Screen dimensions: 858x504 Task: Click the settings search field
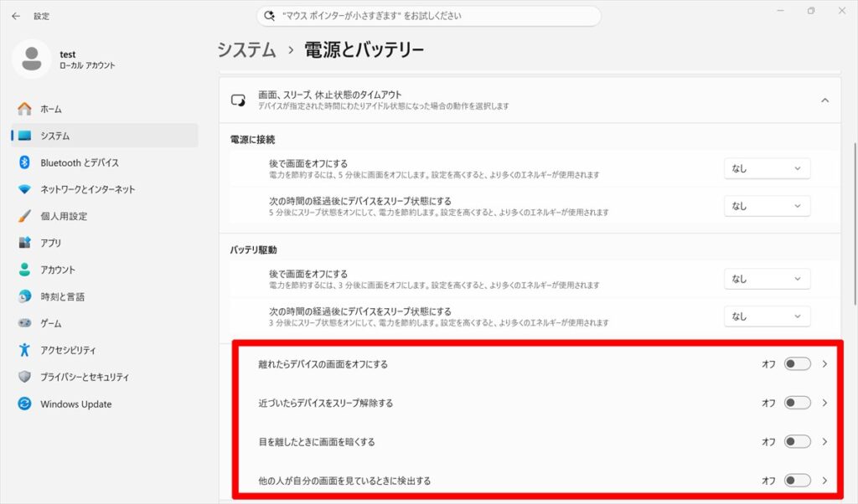428,16
